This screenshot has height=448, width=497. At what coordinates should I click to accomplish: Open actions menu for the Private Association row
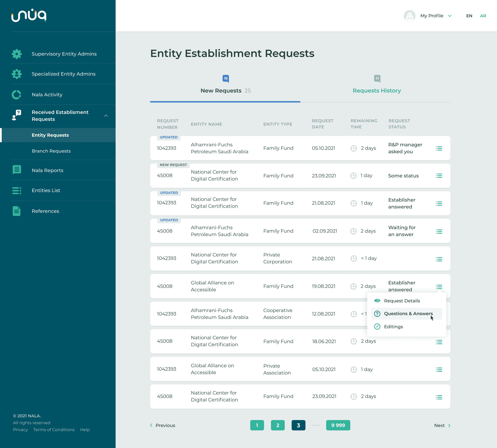click(x=439, y=370)
